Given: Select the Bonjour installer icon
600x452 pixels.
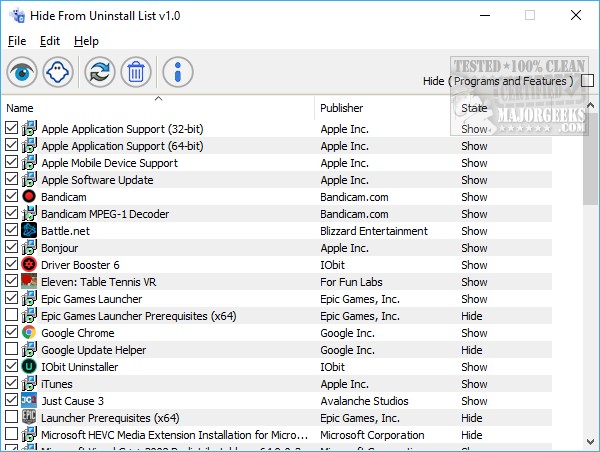Looking at the screenshot, I should (x=29, y=247).
